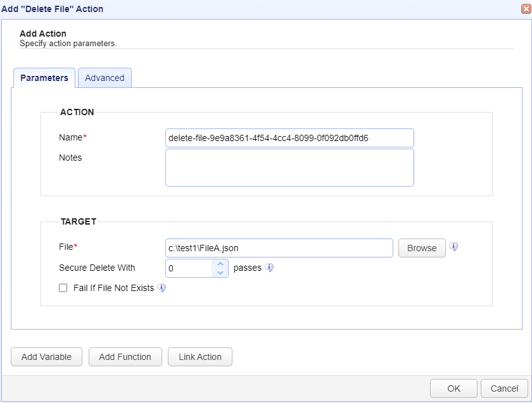Open Add Function
This screenshot has height=403, width=532.
click(125, 357)
